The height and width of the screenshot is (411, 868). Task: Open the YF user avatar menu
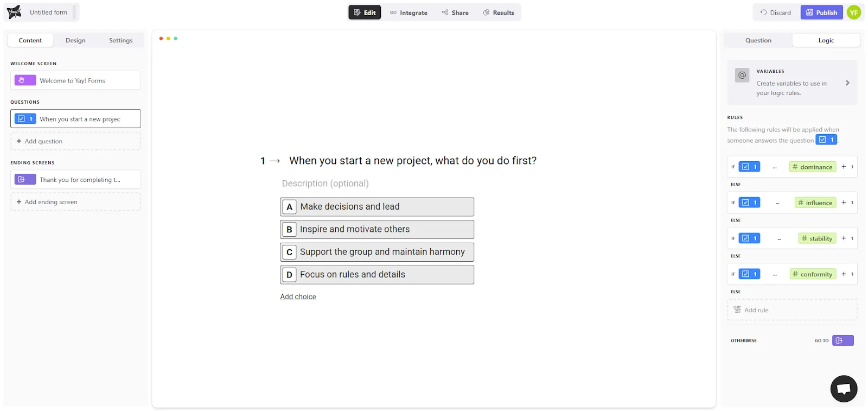click(x=854, y=12)
